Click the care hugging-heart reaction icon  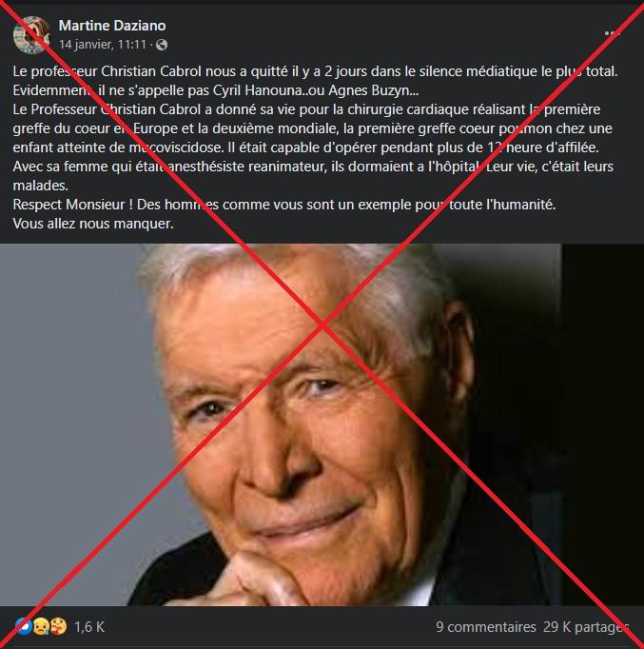[x=58, y=627]
